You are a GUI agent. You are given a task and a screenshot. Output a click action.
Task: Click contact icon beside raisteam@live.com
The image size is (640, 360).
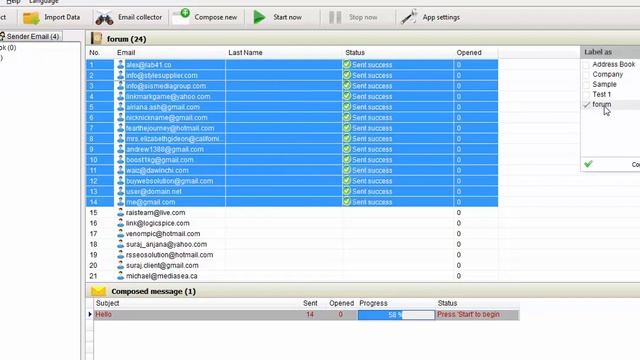[120, 212]
